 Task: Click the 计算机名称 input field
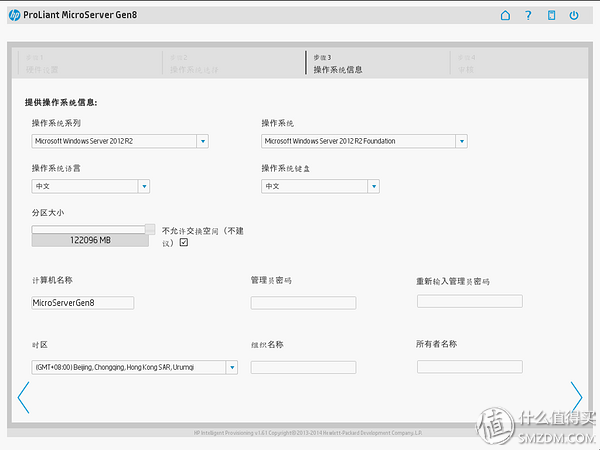[x=83, y=303]
